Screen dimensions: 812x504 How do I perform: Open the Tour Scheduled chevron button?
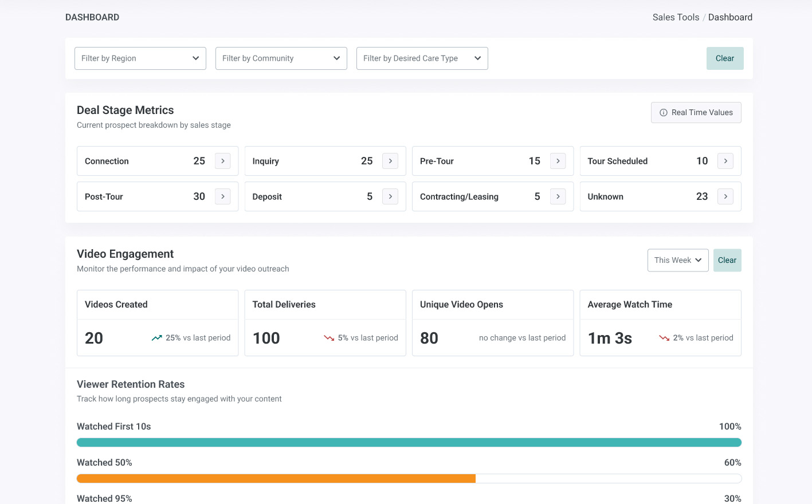pos(725,161)
